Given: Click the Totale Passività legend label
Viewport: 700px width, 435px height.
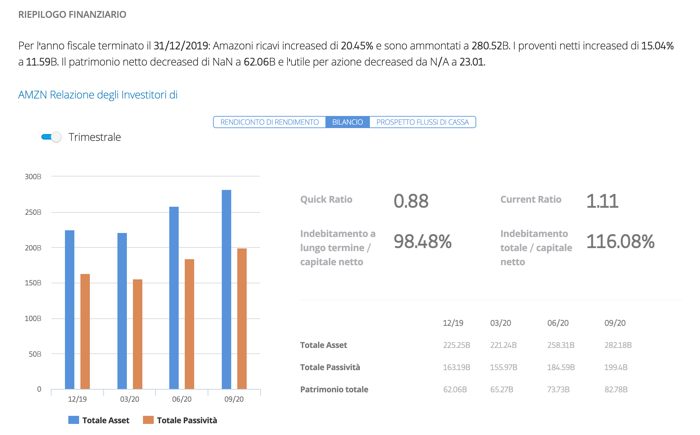Looking at the screenshot, I should click(x=187, y=420).
